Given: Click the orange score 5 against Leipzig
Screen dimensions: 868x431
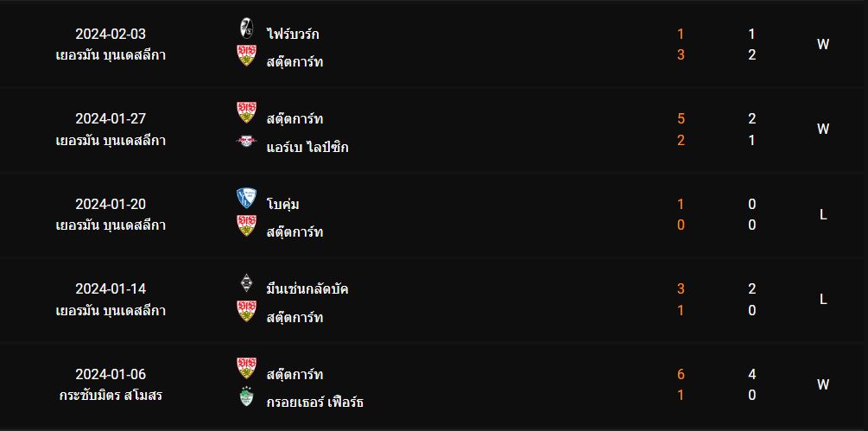Looking at the screenshot, I should (681, 119).
